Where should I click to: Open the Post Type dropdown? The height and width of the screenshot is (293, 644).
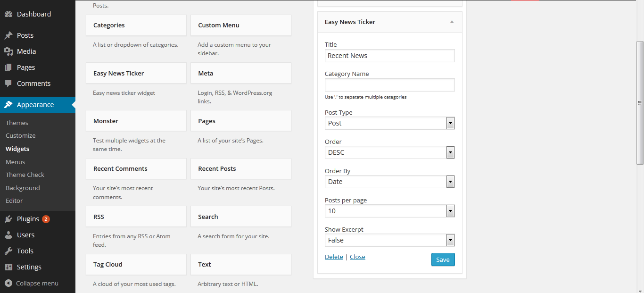click(390, 123)
